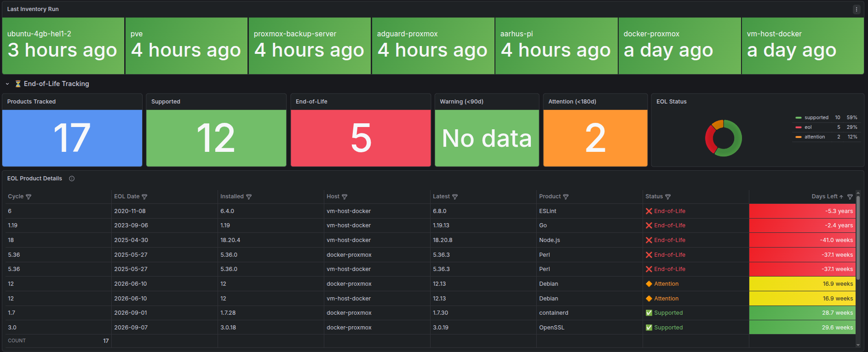This screenshot has height=352, width=868.
Task: Click the EOL Status panel title
Action: 671,102
